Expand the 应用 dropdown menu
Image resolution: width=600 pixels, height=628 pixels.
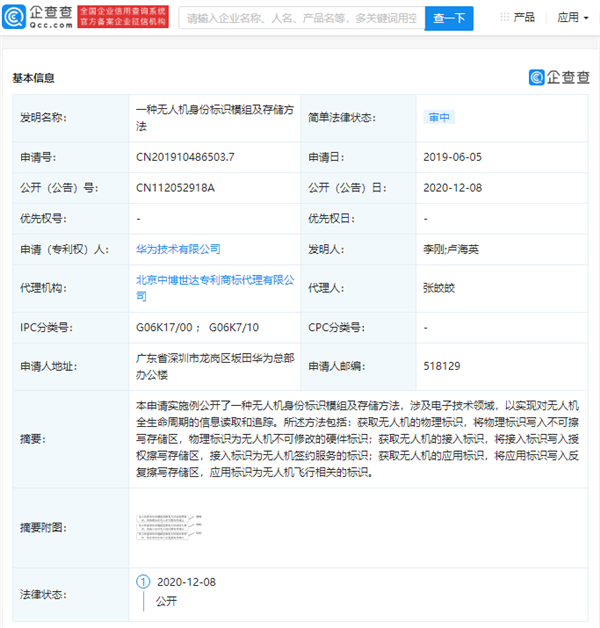point(573,17)
